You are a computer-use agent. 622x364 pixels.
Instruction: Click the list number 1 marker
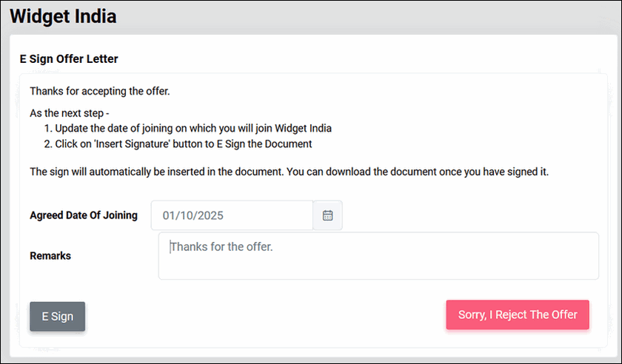(47, 129)
